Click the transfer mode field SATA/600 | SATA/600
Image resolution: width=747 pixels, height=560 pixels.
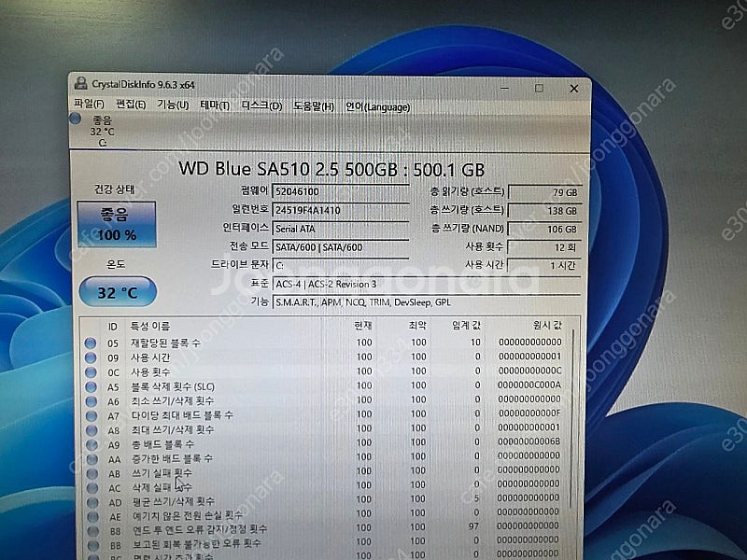340,247
